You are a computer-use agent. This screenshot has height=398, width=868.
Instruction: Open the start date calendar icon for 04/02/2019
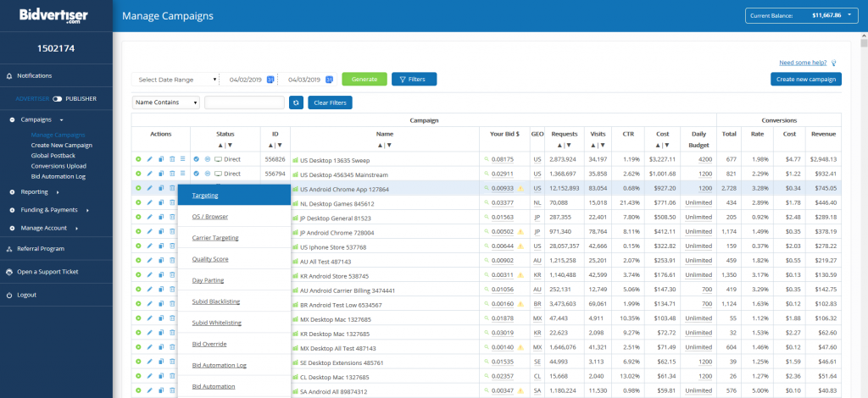point(270,80)
